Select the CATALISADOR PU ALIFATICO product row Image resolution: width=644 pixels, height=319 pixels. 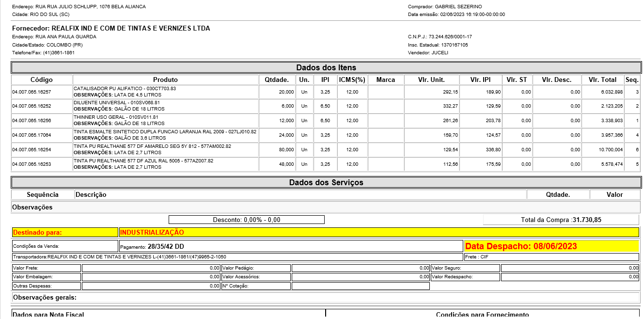click(x=165, y=92)
